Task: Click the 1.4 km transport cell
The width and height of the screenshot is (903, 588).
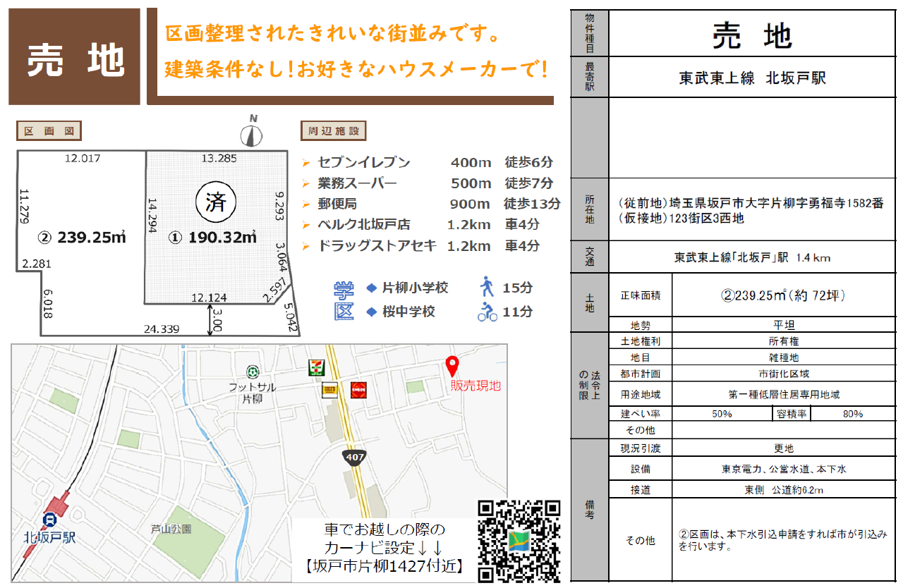Action: (x=753, y=258)
